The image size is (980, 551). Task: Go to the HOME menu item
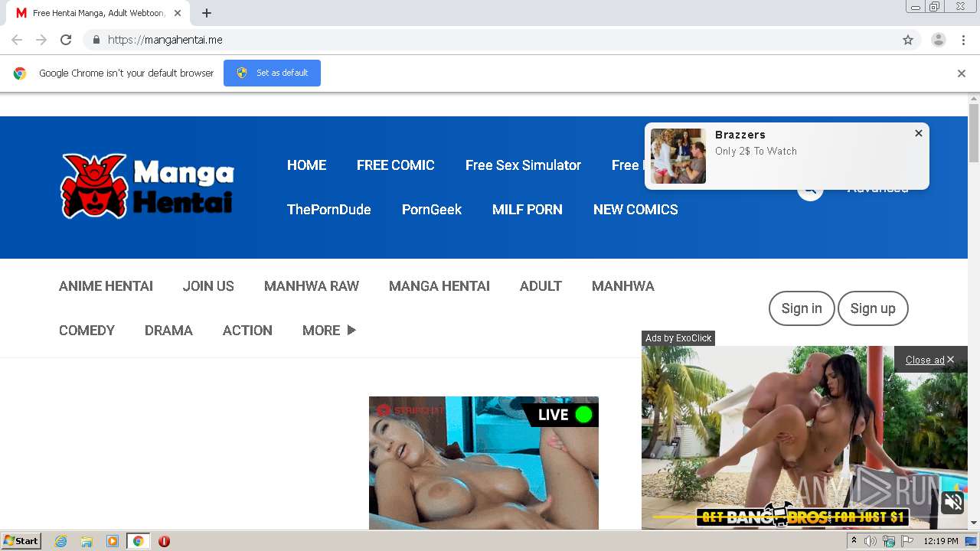tap(306, 165)
